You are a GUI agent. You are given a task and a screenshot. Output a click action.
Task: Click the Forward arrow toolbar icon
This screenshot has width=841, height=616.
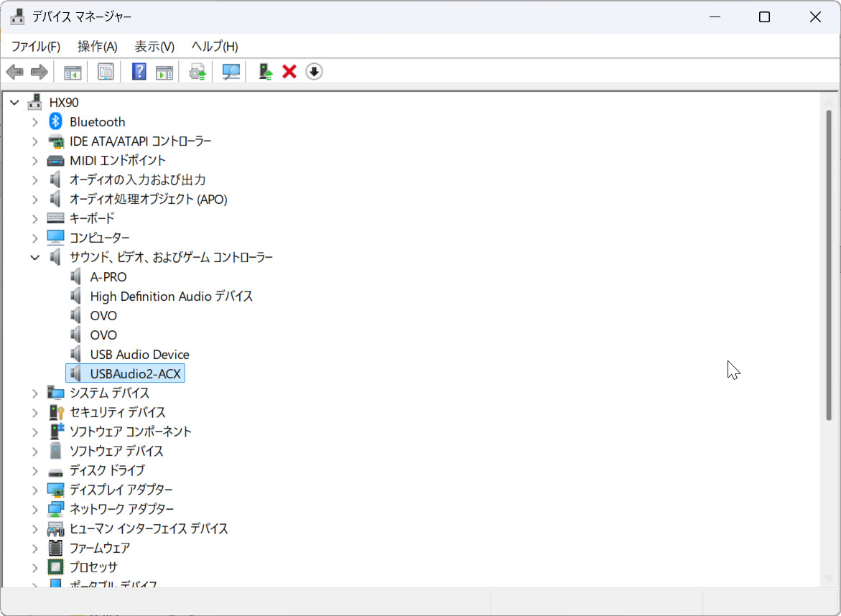tap(40, 72)
